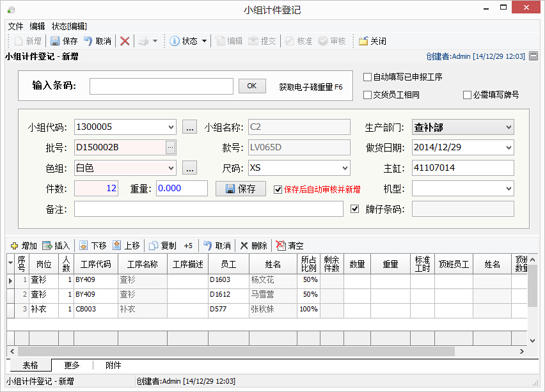
Task: Click the 小组代码 browse ellipsis button
Action: [190, 127]
